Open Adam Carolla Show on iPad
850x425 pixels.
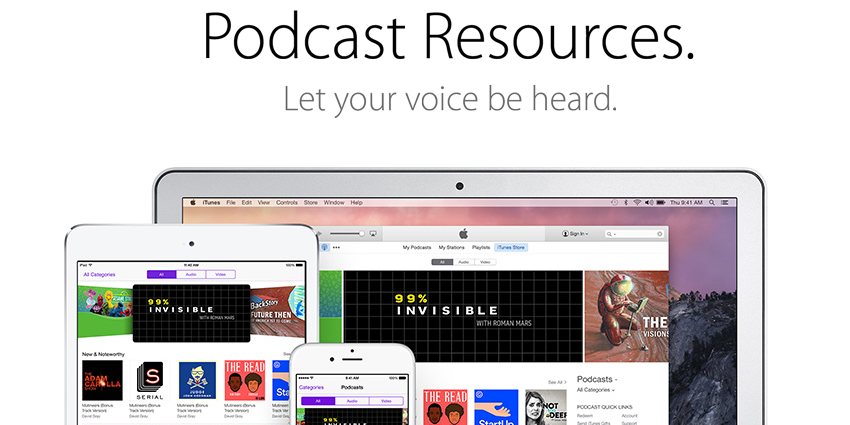[102, 381]
